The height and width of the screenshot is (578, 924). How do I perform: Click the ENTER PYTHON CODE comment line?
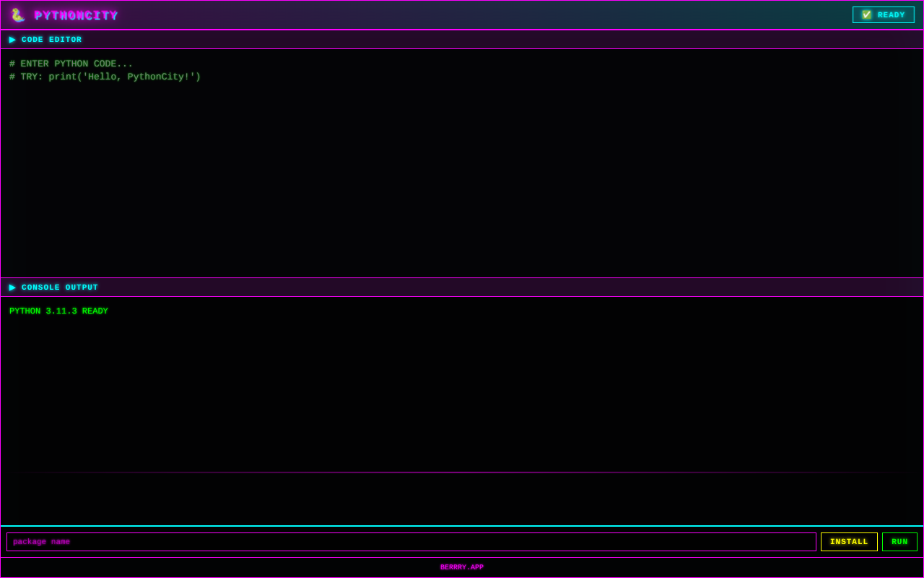71,63
